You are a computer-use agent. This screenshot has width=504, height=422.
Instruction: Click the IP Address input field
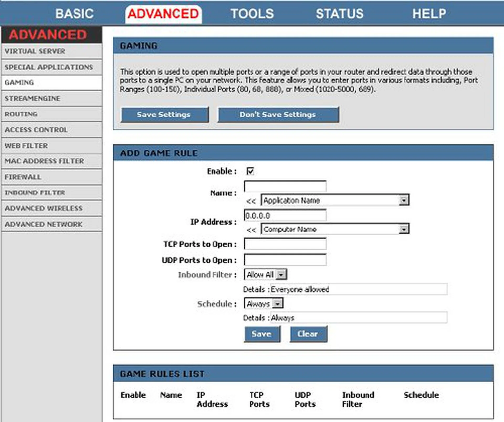(x=284, y=215)
